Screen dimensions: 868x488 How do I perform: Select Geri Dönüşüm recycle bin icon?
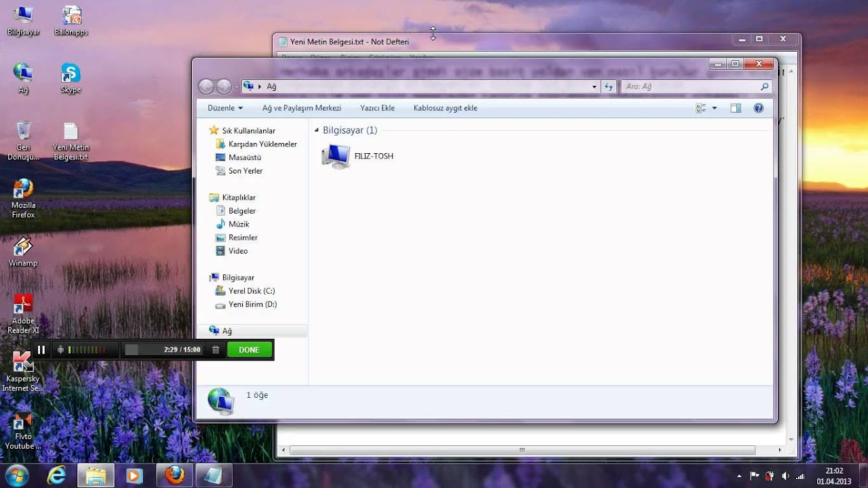tap(23, 141)
